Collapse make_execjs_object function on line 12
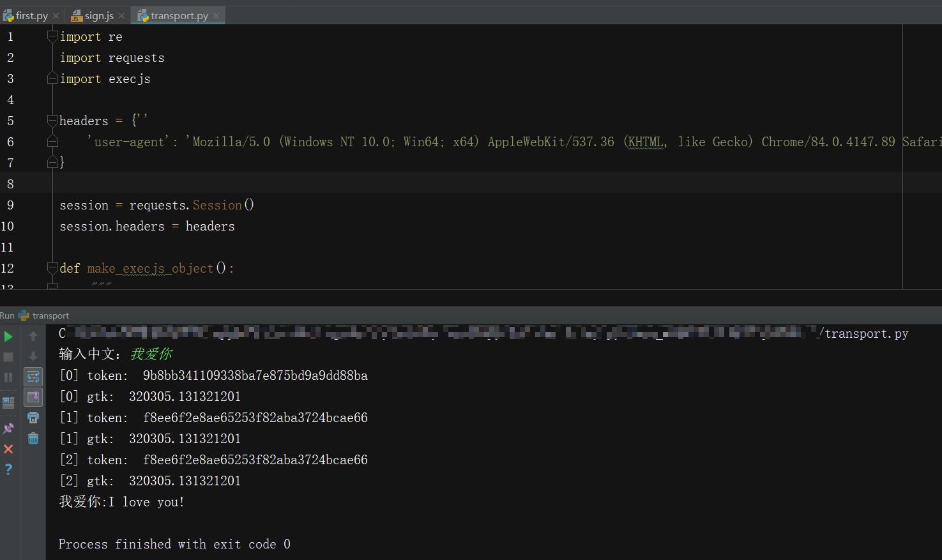 pyautogui.click(x=52, y=268)
